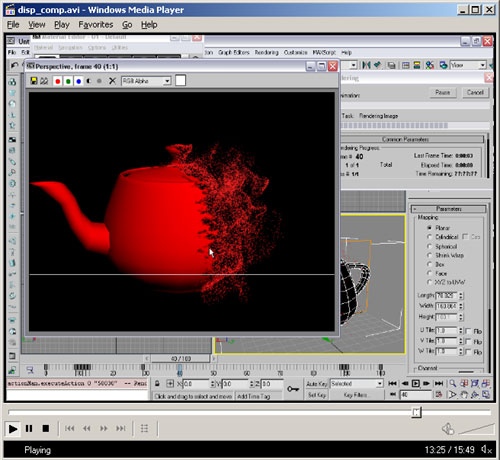
Task: Click the Next track button
Action: [121, 429]
